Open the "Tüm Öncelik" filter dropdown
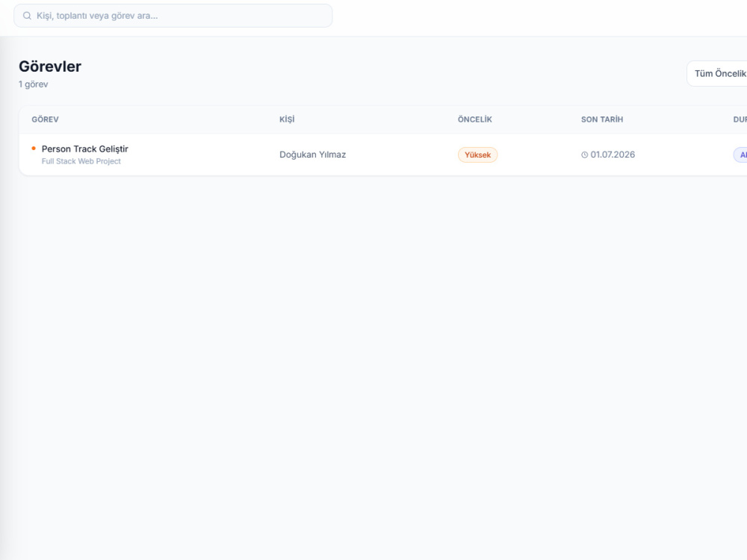This screenshot has width=747, height=560. pyautogui.click(x=717, y=73)
